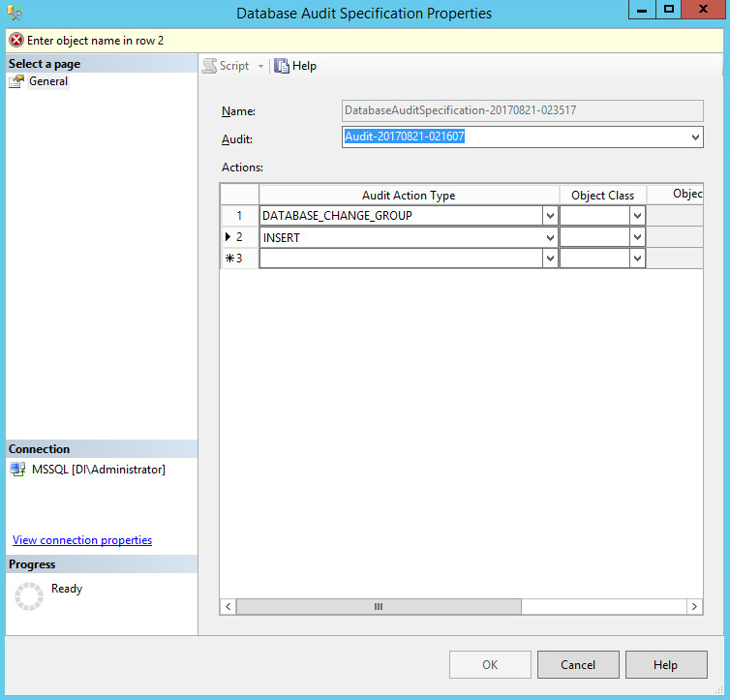Open Object Class dropdown in new row 3
This screenshot has height=700, width=730.
637,259
